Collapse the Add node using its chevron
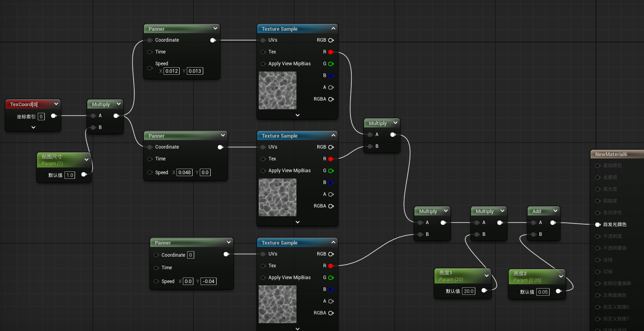Viewport: 644px width, 331px height. (x=556, y=211)
